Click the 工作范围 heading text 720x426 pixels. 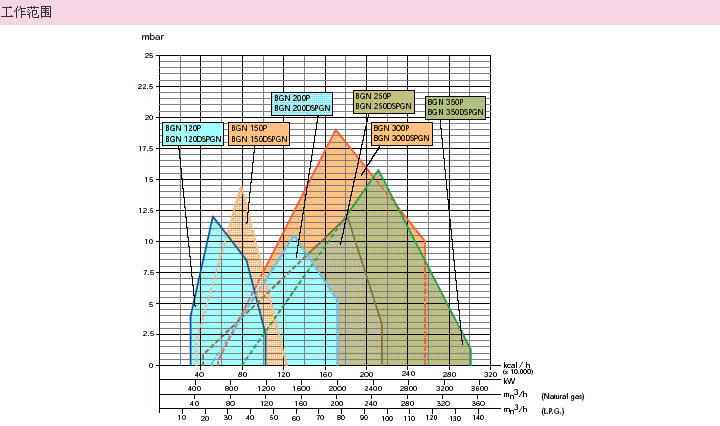pos(27,12)
